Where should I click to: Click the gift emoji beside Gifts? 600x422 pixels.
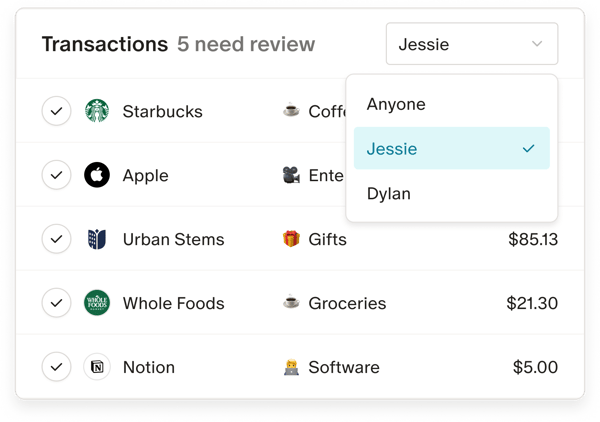pyautogui.click(x=291, y=239)
